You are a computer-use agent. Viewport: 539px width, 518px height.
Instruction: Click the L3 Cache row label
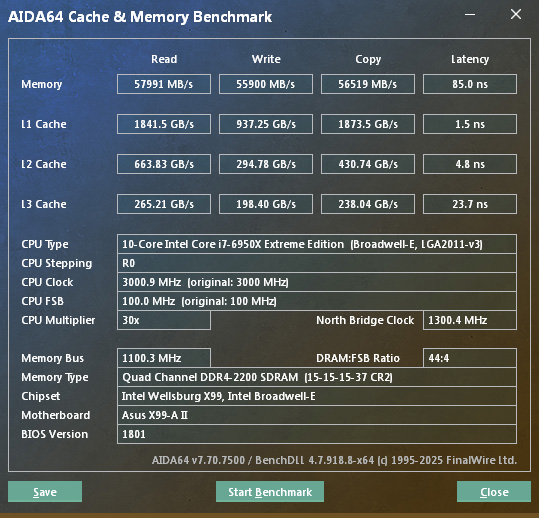(x=44, y=204)
